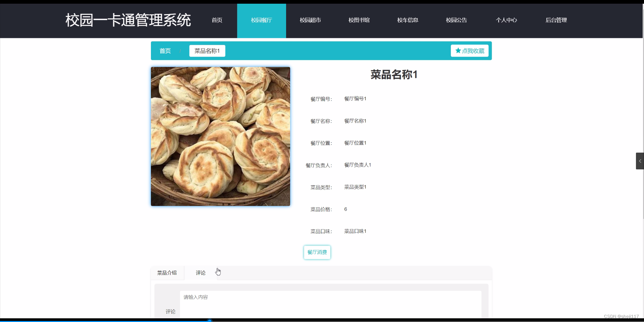Click the horizontal scrollbar at the bottom

click(x=210, y=320)
